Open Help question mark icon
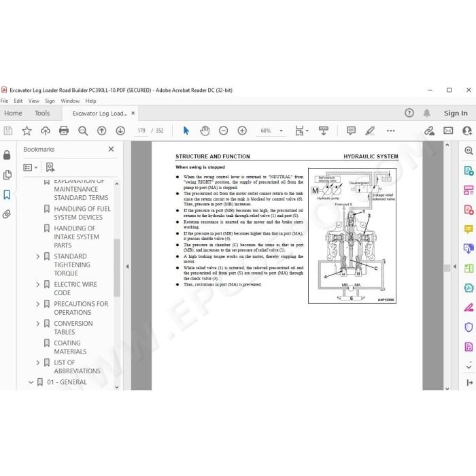Image resolution: width=476 pixels, height=476 pixels. [x=409, y=114]
